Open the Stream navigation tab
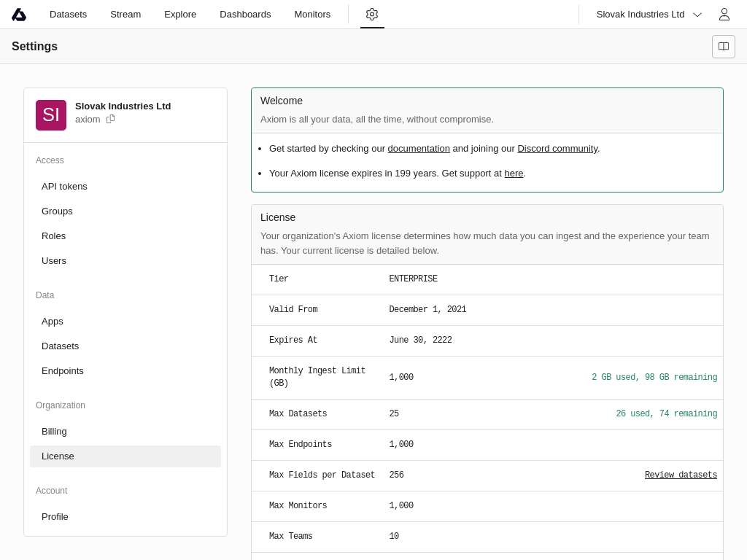This screenshot has height=560, width=747. 125,15
